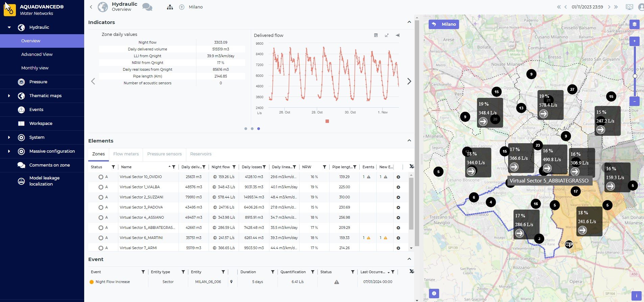Viewport: 644px width, 302px height.
Task: Select radio button for Virtual Sector 6_MARTINI
Action: 101,238
